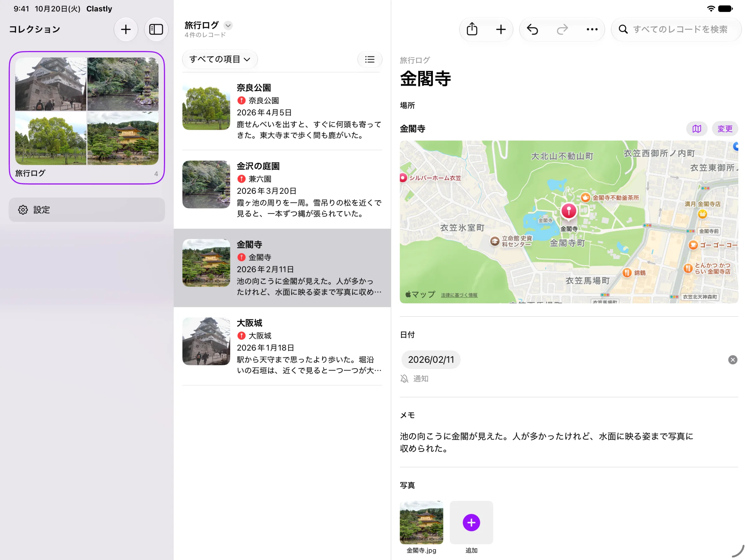This screenshot has height=560, width=747.
Task: Open 設定 settings in sidebar
Action: pyautogui.click(x=87, y=210)
